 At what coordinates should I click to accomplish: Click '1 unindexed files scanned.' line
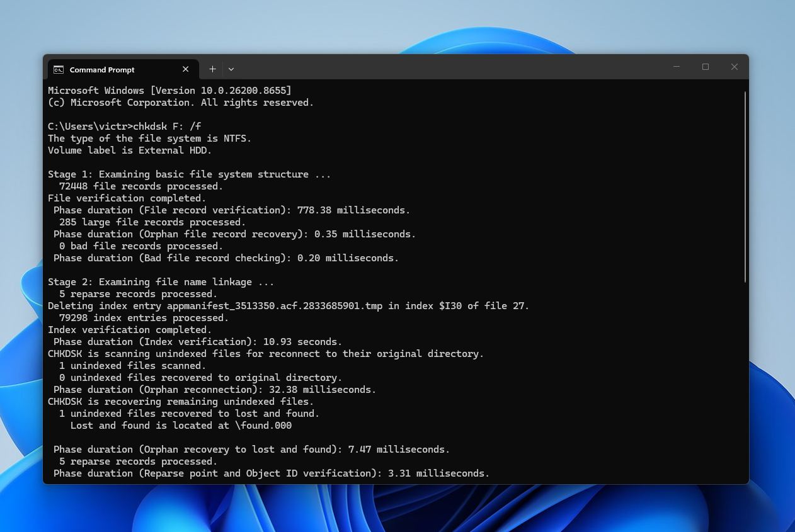(x=133, y=366)
